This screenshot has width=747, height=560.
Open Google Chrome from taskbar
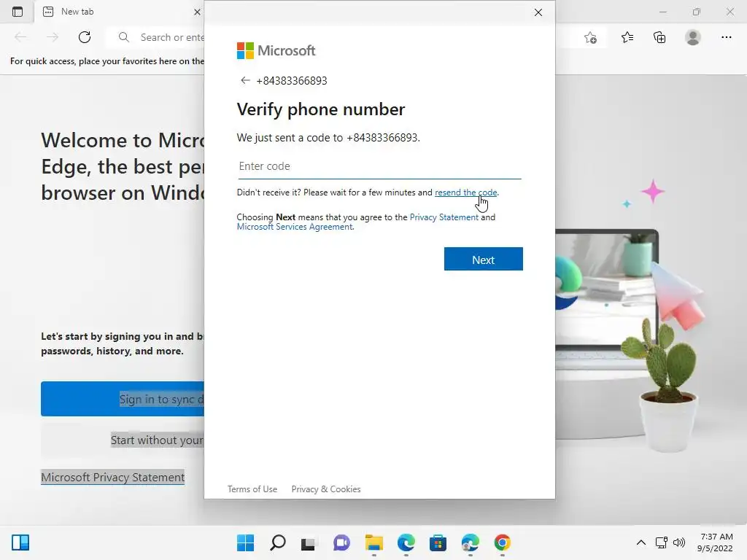click(502, 542)
